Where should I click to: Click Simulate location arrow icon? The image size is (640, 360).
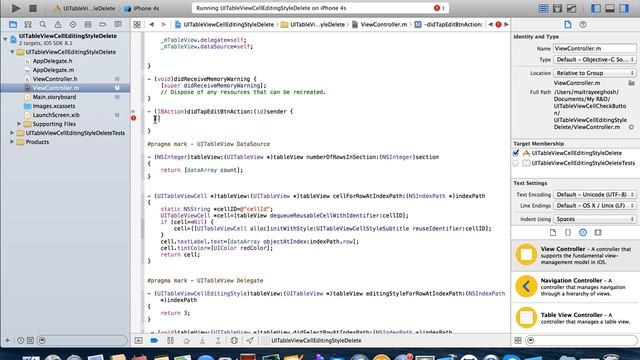point(250,340)
